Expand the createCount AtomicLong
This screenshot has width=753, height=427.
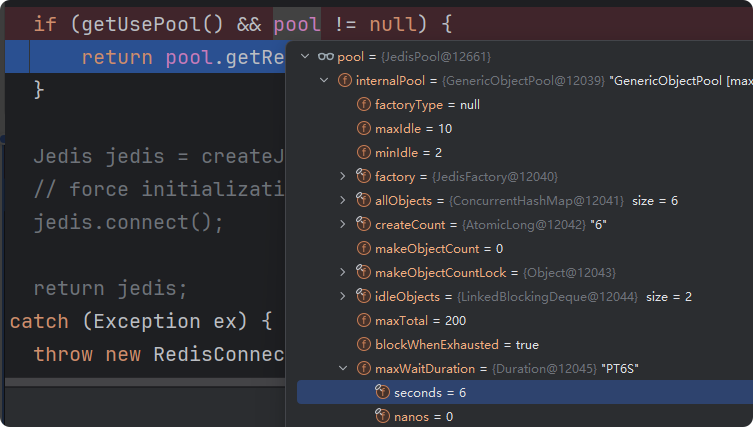click(x=343, y=225)
